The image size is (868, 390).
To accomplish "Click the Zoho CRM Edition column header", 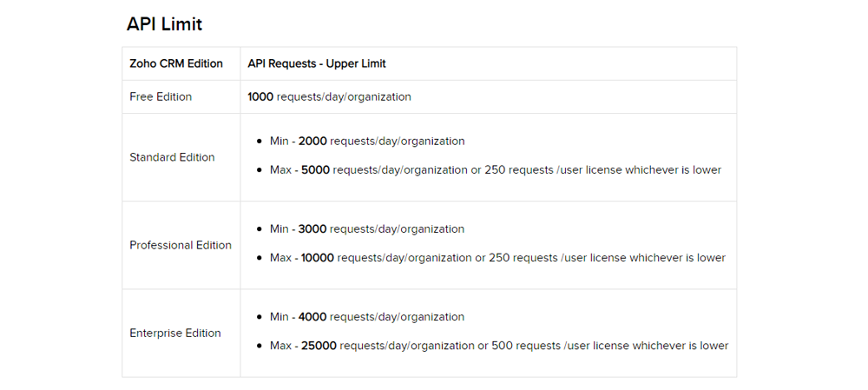I will 176,63.
